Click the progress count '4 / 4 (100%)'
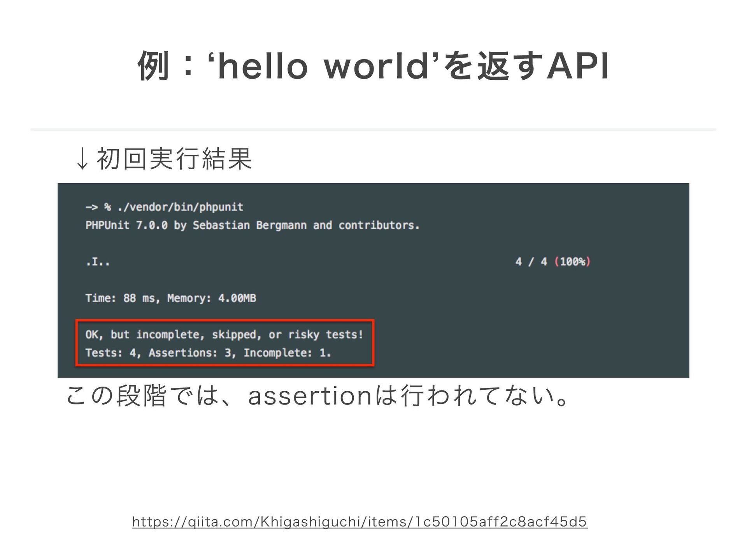The image size is (747, 560). tap(553, 262)
